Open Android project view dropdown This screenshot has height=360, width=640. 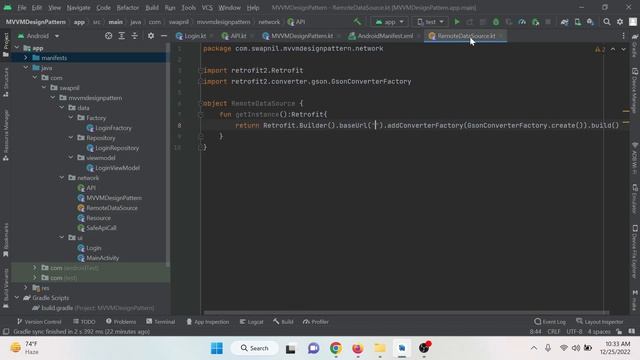tap(38, 36)
